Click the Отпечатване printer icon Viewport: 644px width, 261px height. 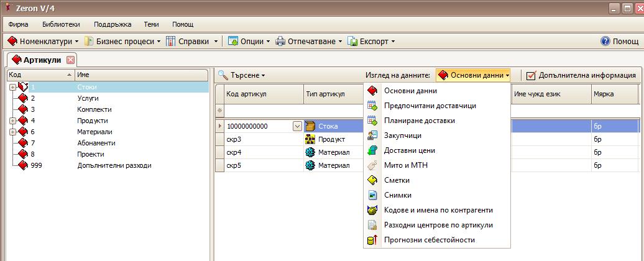click(280, 42)
